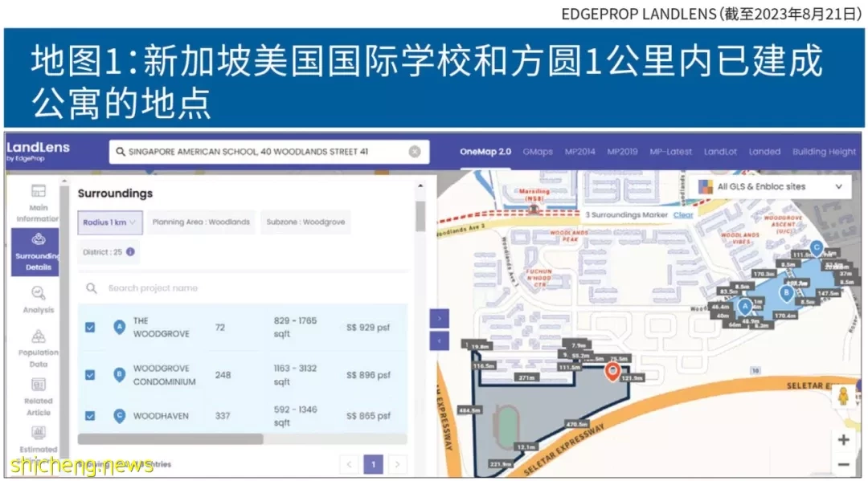Open the Population Data sidebar icon
The height and width of the screenshot is (481, 868).
click(x=39, y=336)
